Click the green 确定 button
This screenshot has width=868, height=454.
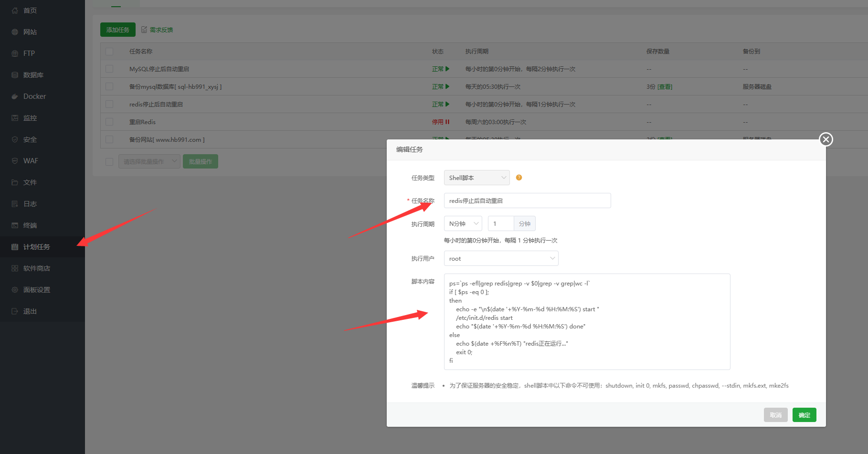click(x=804, y=415)
